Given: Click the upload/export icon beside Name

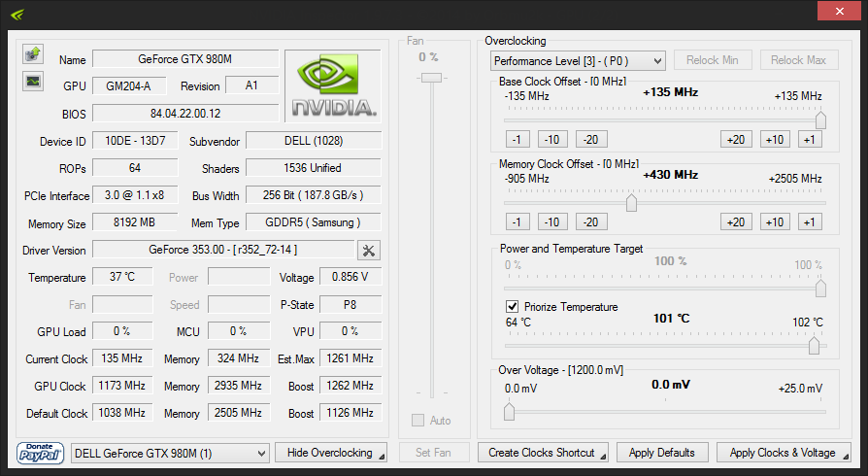Looking at the screenshot, I should (x=33, y=54).
